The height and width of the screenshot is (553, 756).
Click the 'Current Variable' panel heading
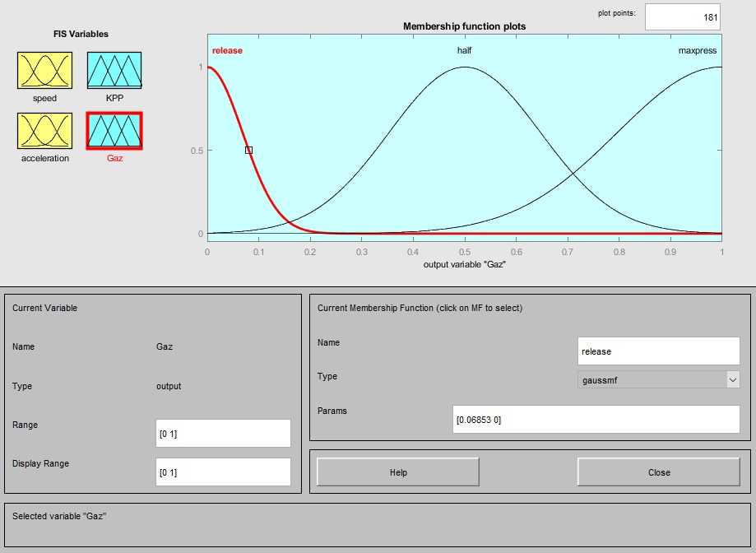pos(44,308)
